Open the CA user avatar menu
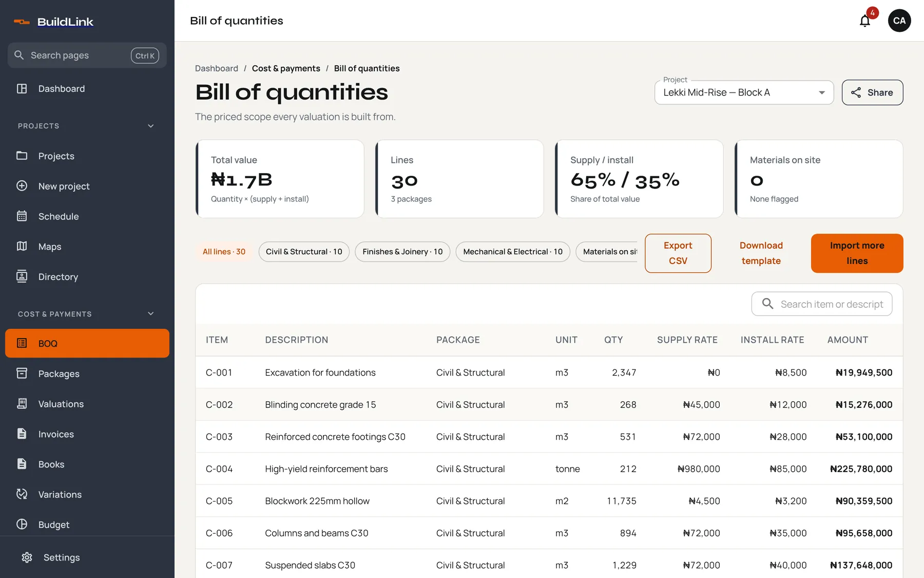The width and height of the screenshot is (924, 578). point(899,21)
